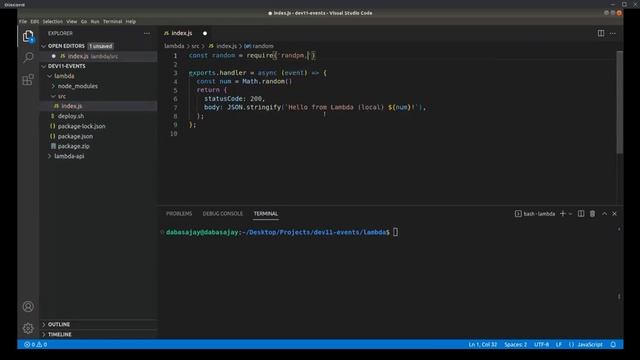
Task: Open the View menu
Action: coord(71,22)
